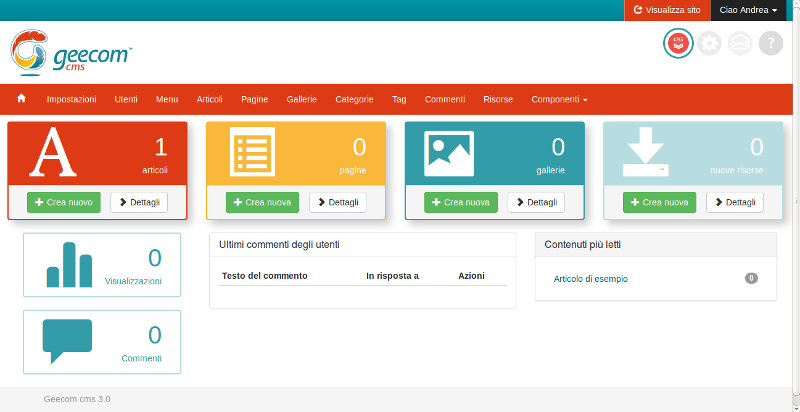Open the Categorie menu item
This screenshot has height=412, width=800.
354,99
